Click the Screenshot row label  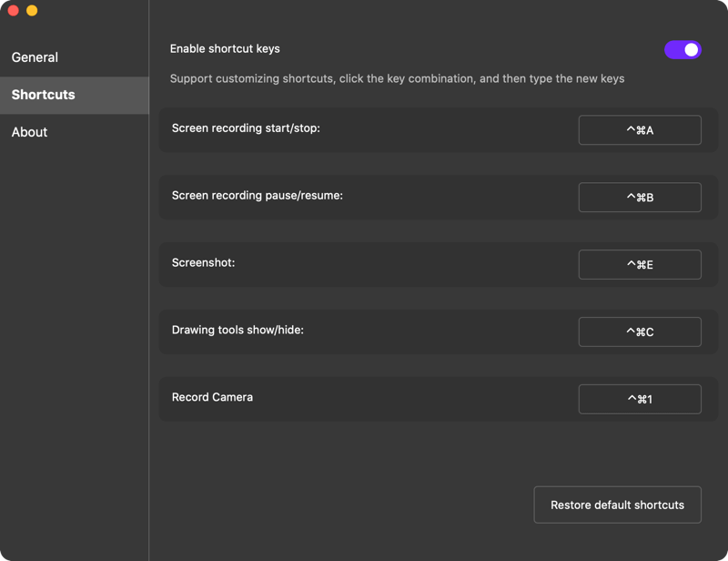[x=203, y=262]
